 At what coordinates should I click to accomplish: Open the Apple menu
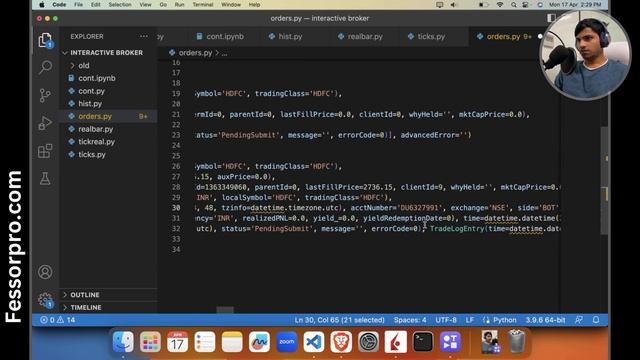click(42, 4)
